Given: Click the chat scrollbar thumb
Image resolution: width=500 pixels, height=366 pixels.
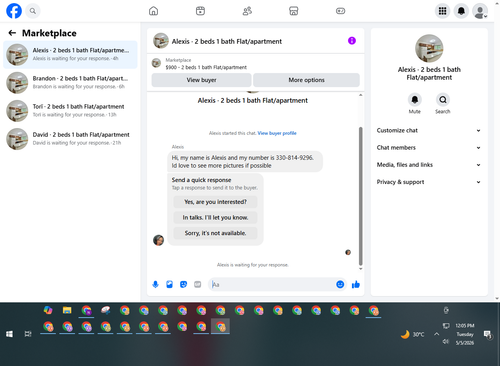Looking at the screenshot, I should coord(360,196).
